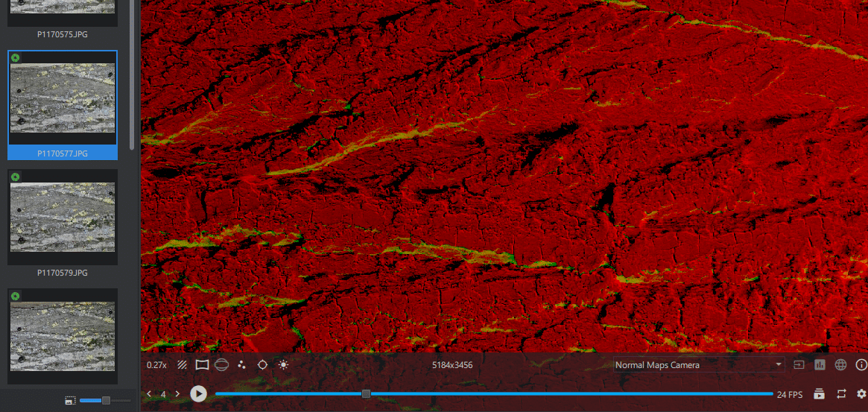This screenshot has height=412, width=868.
Task: Click the timeline playhead handle
Action: pos(366,394)
